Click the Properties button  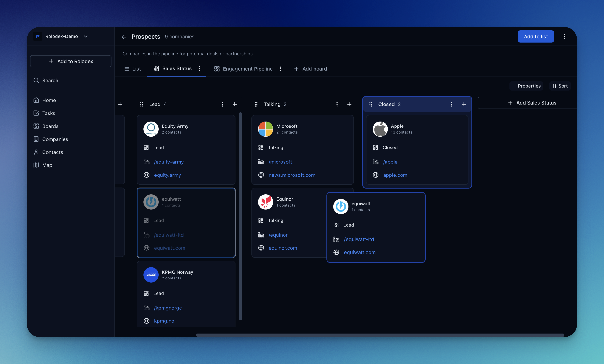tap(526, 86)
